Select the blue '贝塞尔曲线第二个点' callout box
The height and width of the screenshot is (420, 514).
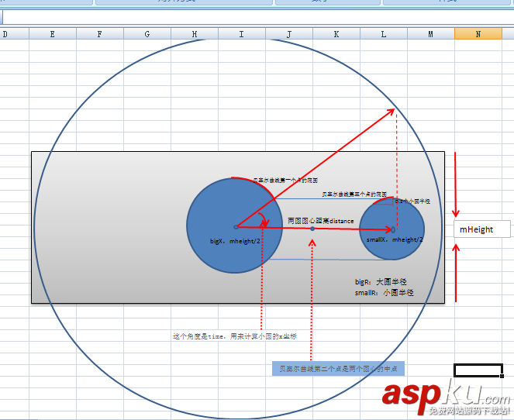338,369
